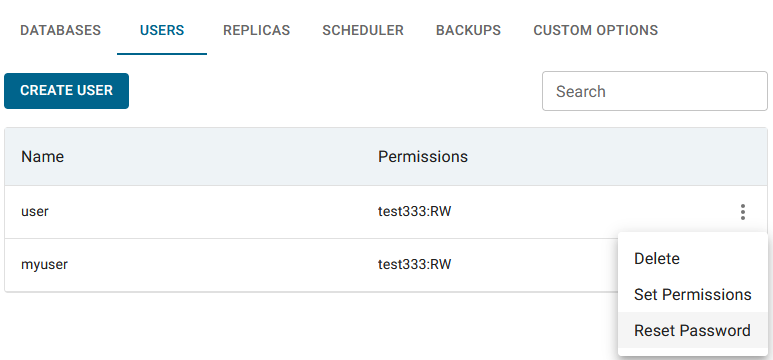Click the Permissions column header
The height and width of the screenshot is (360, 773).
tap(422, 157)
